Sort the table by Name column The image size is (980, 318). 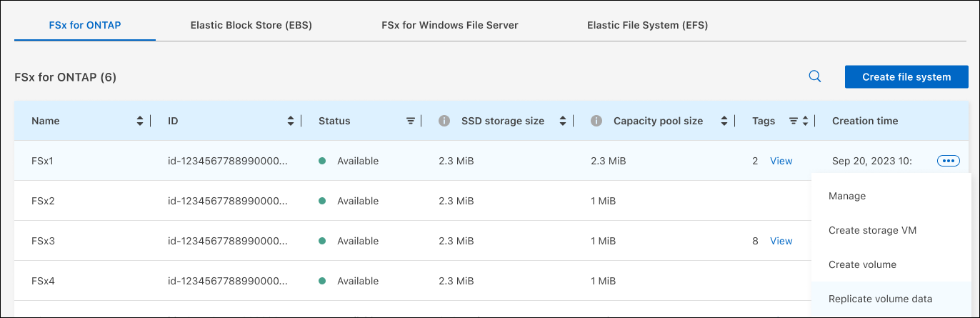coord(139,121)
